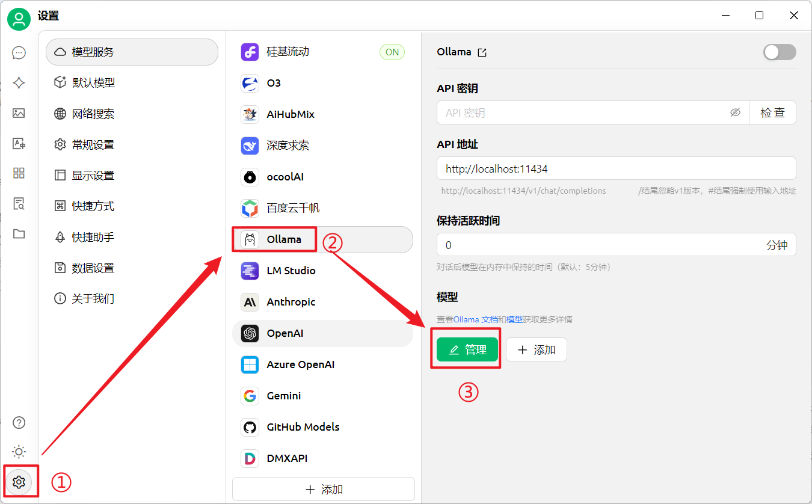Screen dimensions: 812x504
Task: Click the ON badge beside 硅基流动
Action: pos(392,52)
